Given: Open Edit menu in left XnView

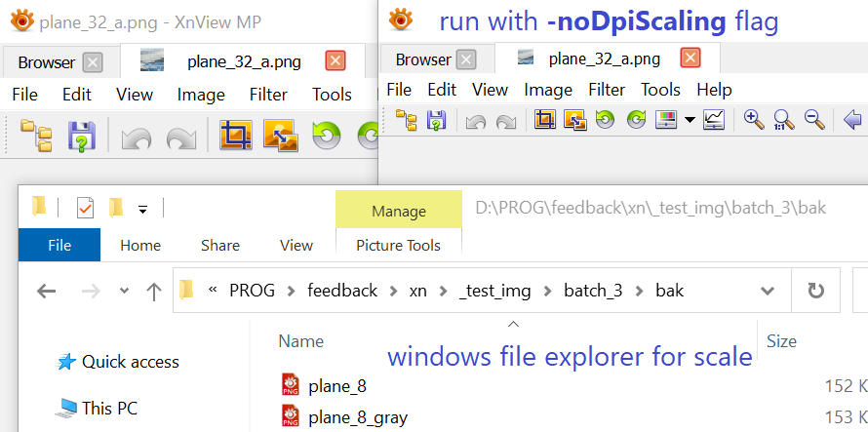Looking at the screenshot, I should (76, 95).
